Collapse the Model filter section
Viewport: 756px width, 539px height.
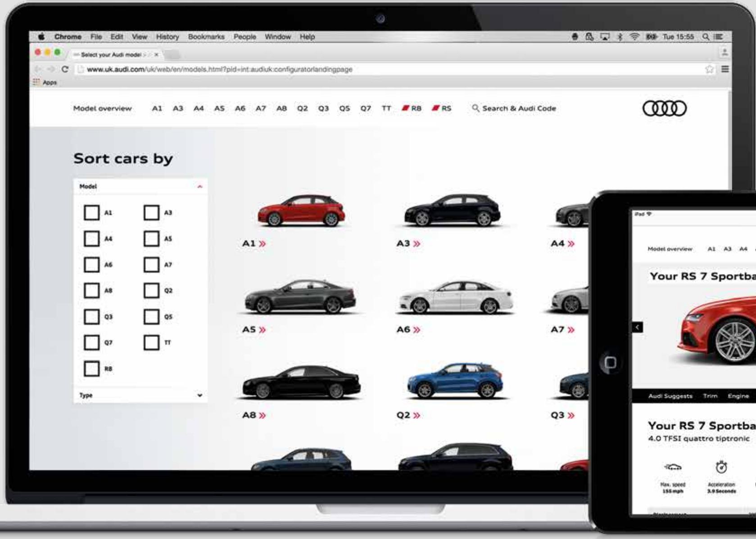pos(200,186)
